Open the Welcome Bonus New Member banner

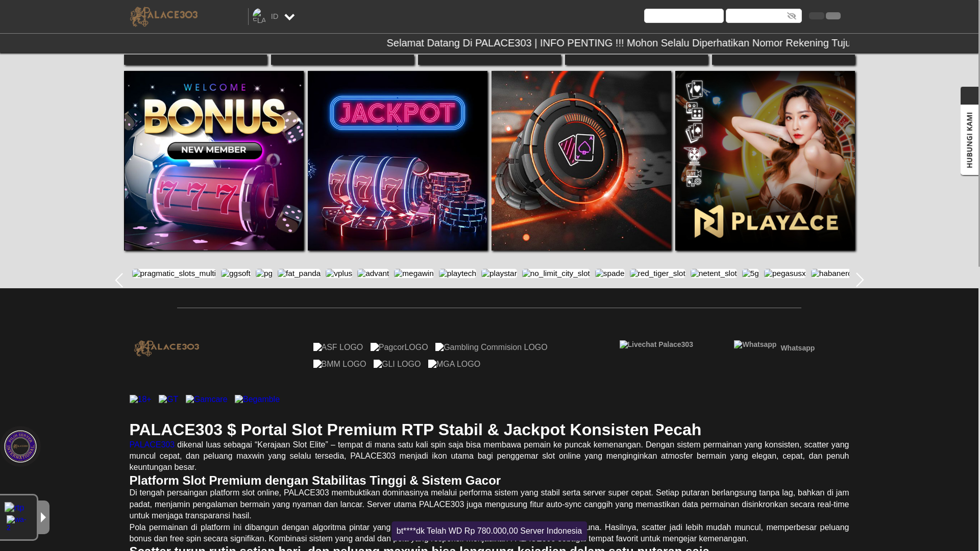[214, 161]
